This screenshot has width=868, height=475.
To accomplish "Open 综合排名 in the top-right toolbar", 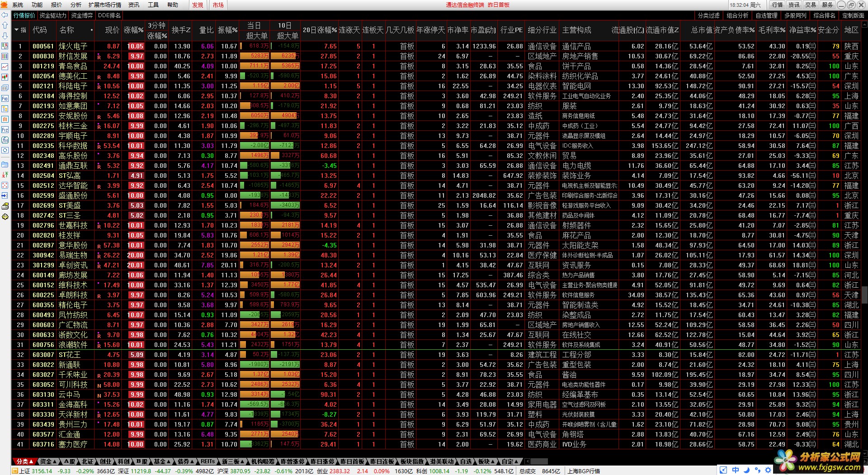I will [x=824, y=15].
